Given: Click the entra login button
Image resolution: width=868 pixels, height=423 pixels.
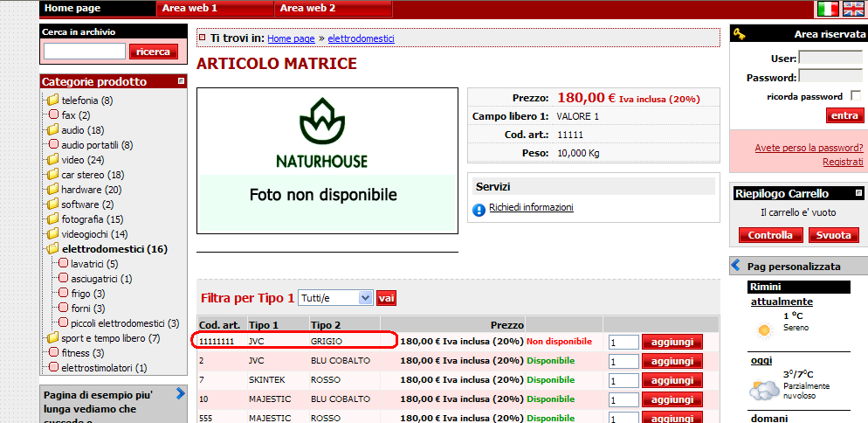Looking at the screenshot, I should tap(844, 115).
